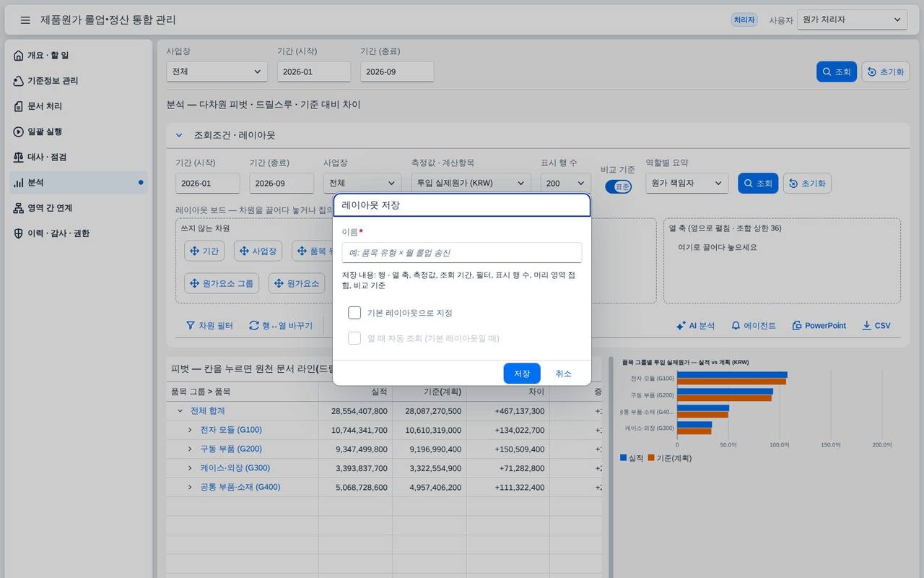Open the 사용자 원가 처리자 dropdown
The width and height of the screenshot is (924, 578).
[852, 20]
